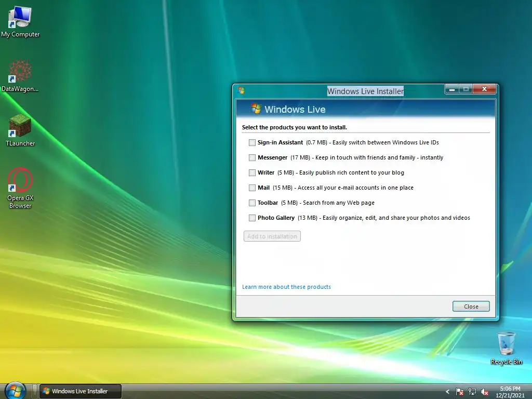Click the 'Easily publish rich content to your blog' text
Screen dimensions: 532x399
point(352,172)
